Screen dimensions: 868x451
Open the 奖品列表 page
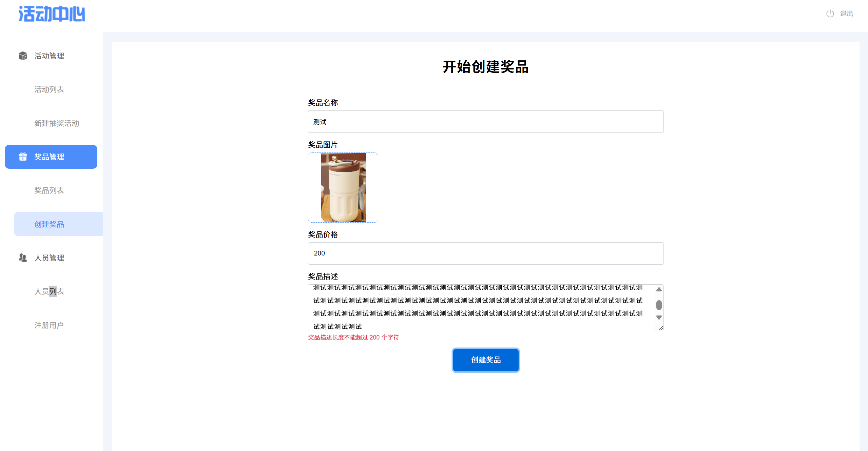coord(49,190)
